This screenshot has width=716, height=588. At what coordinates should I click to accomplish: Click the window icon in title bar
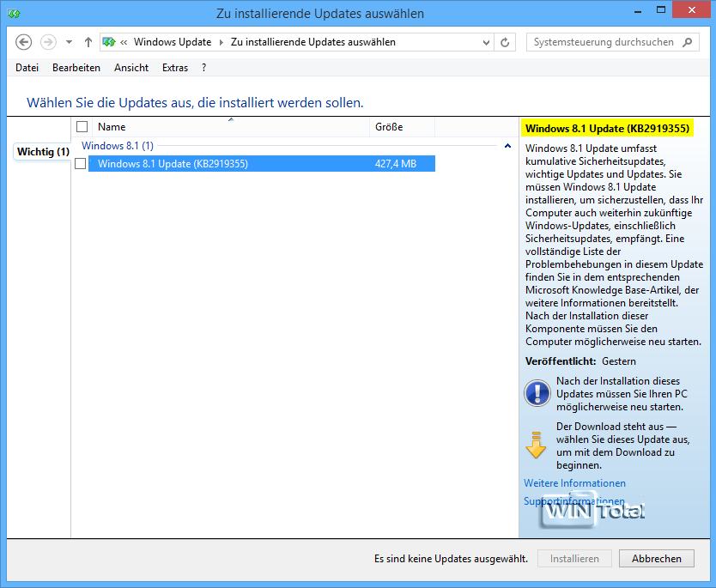point(14,13)
